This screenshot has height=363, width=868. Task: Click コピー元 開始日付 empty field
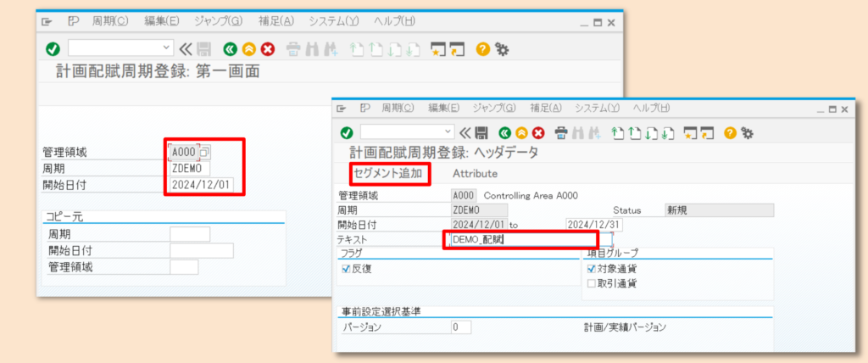point(202,250)
